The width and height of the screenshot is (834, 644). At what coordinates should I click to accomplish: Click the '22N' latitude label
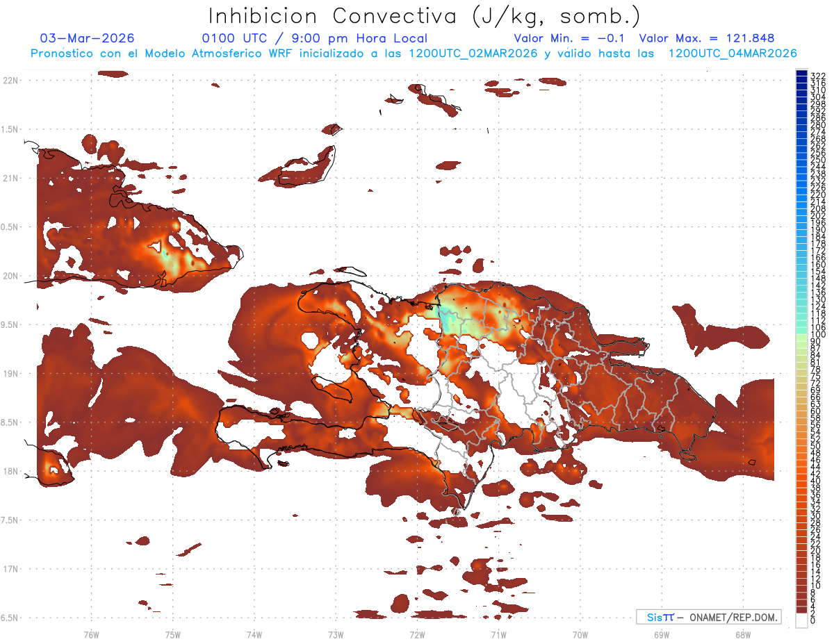click(x=10, y=81)
